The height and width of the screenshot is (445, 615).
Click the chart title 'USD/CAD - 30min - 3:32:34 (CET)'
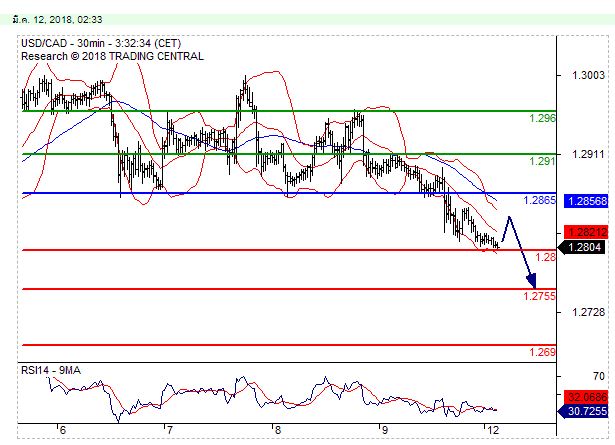click(x=101, y=44)
